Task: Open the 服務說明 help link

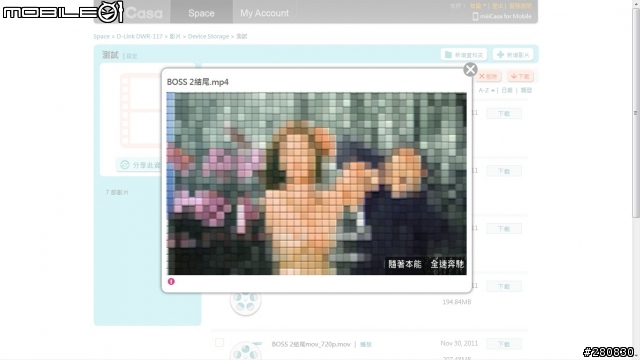Action: [x=520, y=6]
